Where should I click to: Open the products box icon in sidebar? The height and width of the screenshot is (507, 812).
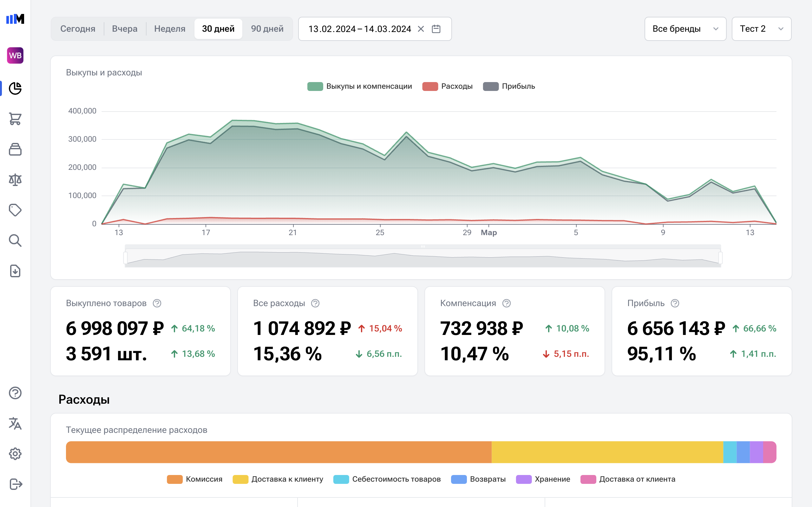(x=15, y=149)
